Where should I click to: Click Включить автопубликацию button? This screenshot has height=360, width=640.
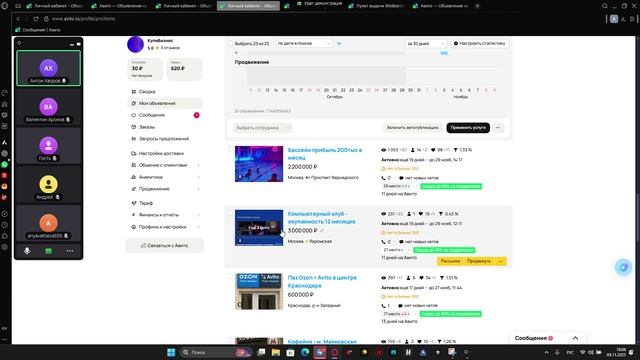pyautogui.click(x=413, y=128)
